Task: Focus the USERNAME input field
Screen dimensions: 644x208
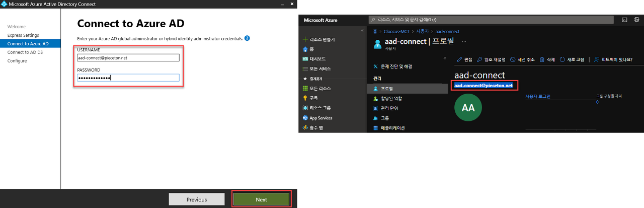Action: (x=128, y=57)
